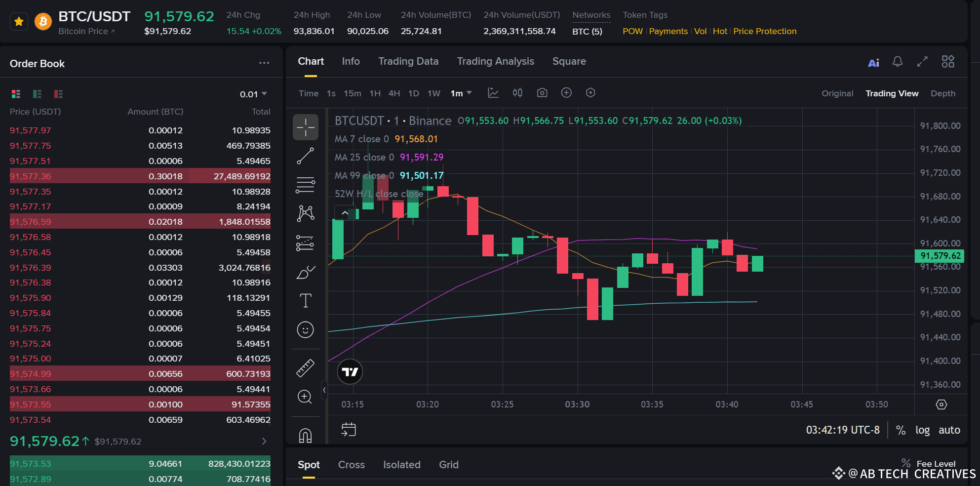Screen dimensions: 980x486
Task: Switch to the Trading Data tab
Action: click(408, 61)
